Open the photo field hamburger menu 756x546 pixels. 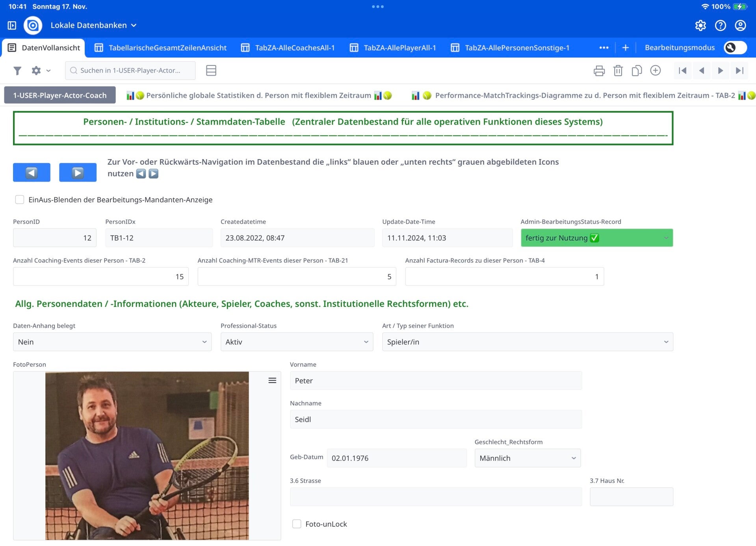(272, 381)
